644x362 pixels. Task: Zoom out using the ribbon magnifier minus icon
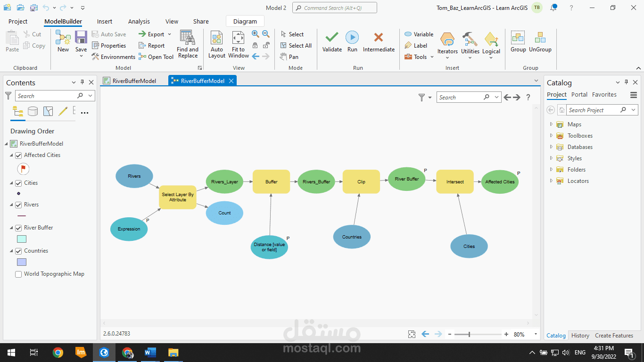pos(266,34)
